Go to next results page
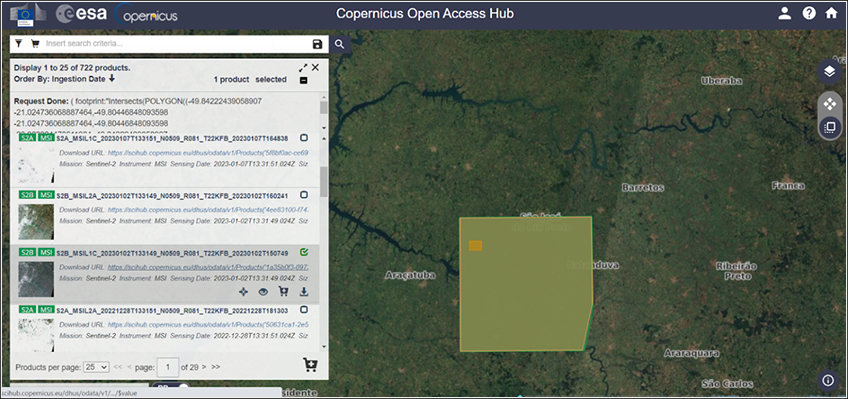Viewport: 848px width, 399px height. coord(204,367)
